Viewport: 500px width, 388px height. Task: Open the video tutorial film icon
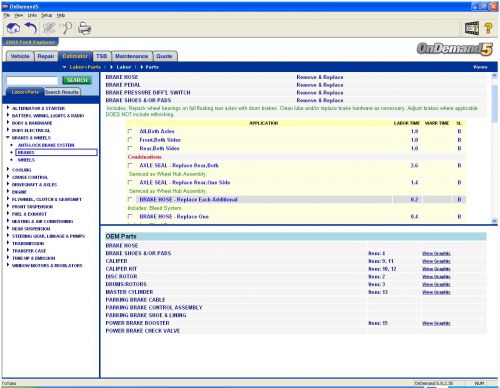tap(472, 28)
